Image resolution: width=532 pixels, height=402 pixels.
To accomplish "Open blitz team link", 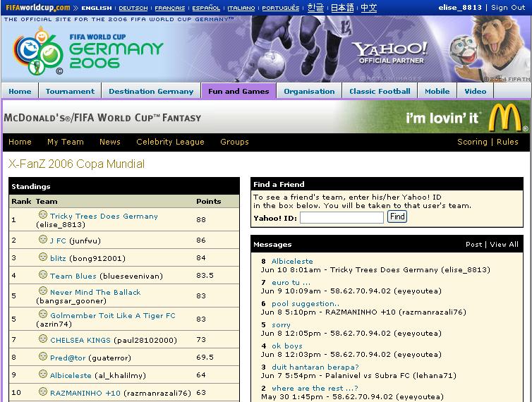I will (58, 258).
